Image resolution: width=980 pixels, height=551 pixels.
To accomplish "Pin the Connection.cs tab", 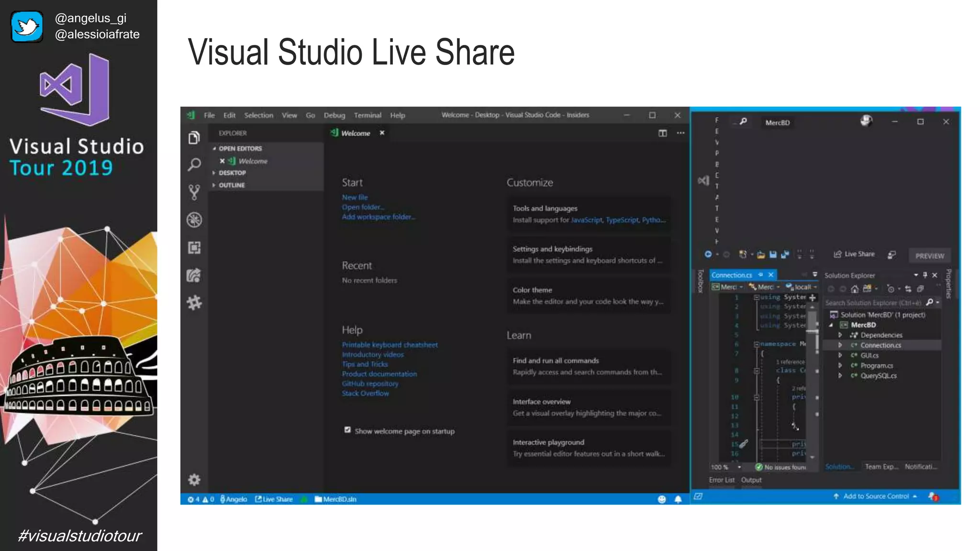I will [x=760, y=275].
